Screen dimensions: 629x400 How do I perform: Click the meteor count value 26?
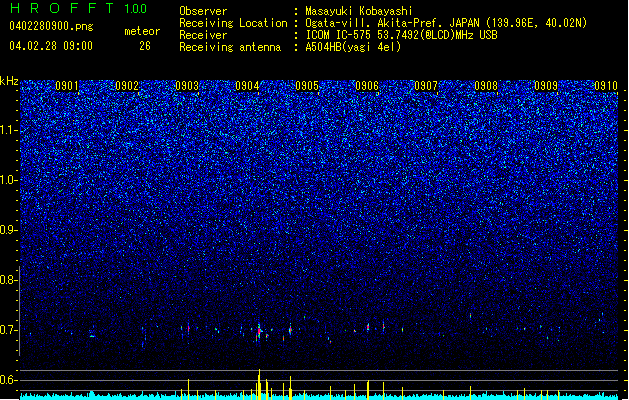click(x=145, y=46)
